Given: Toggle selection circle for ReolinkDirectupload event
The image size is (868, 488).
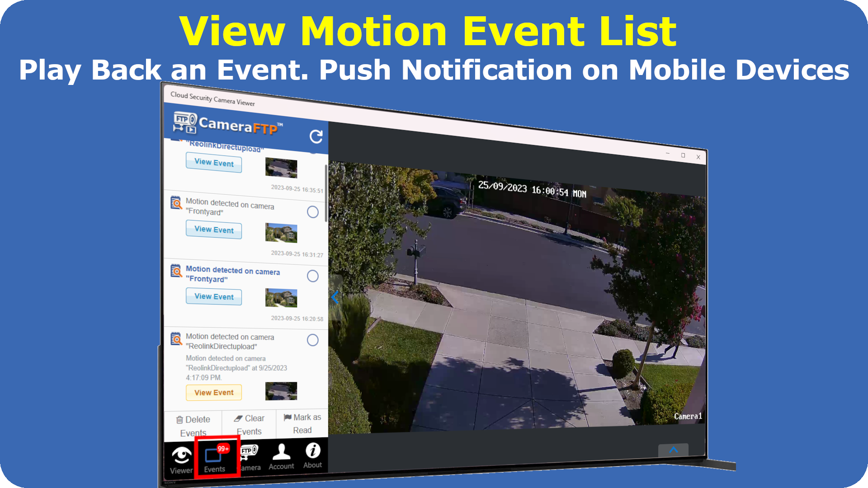Looking at the screenshot, I should coord(312,340).
